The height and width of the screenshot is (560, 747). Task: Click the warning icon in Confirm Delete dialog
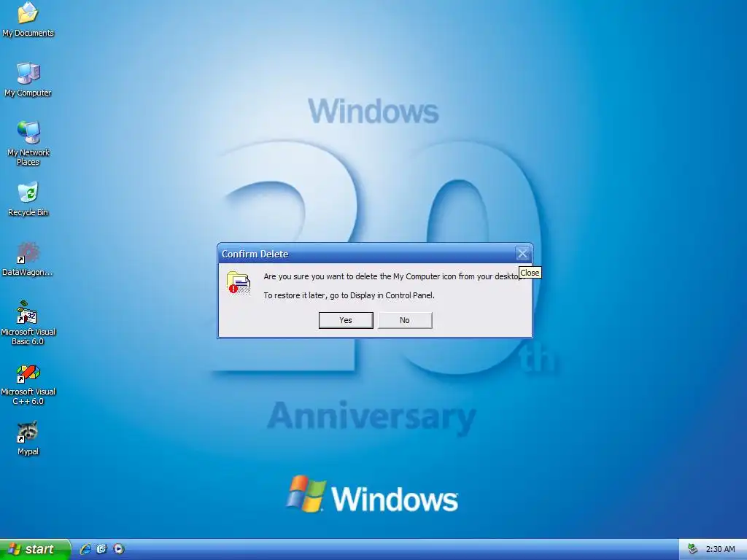coord(239,282)
